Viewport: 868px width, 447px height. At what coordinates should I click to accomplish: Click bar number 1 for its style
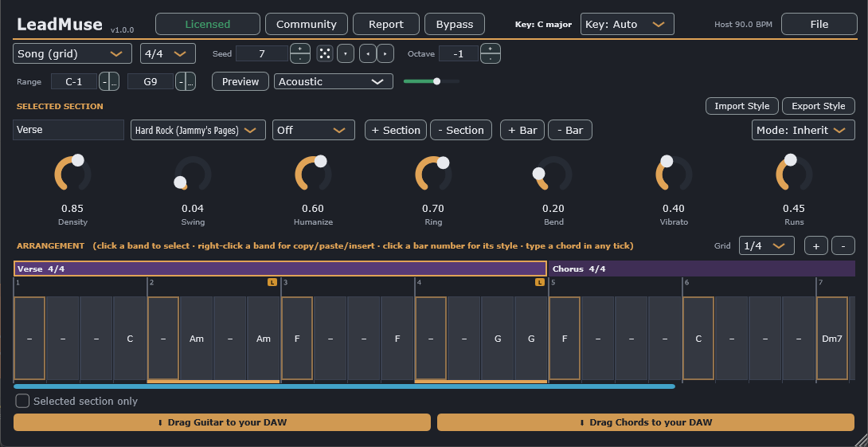(x=18, y=283)
